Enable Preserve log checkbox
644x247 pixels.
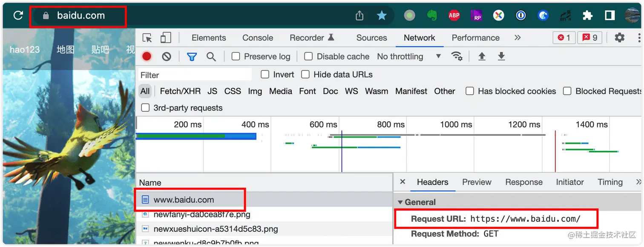point(236,57)
